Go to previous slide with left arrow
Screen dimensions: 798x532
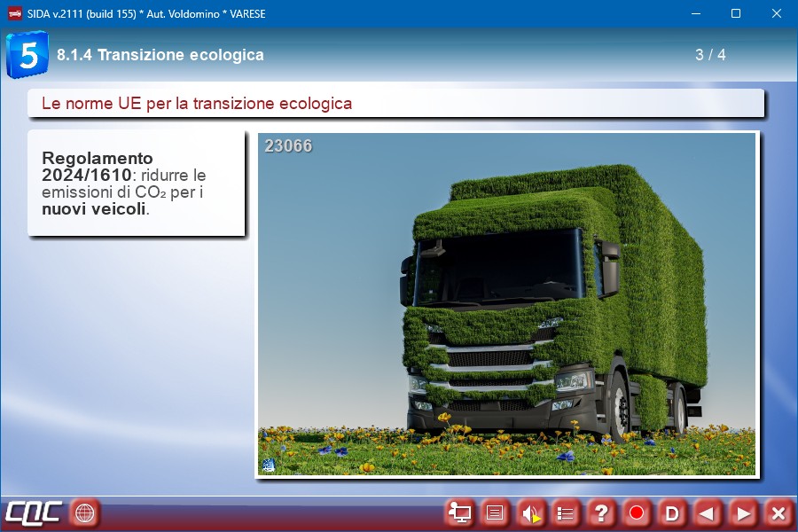coord(707,512)
